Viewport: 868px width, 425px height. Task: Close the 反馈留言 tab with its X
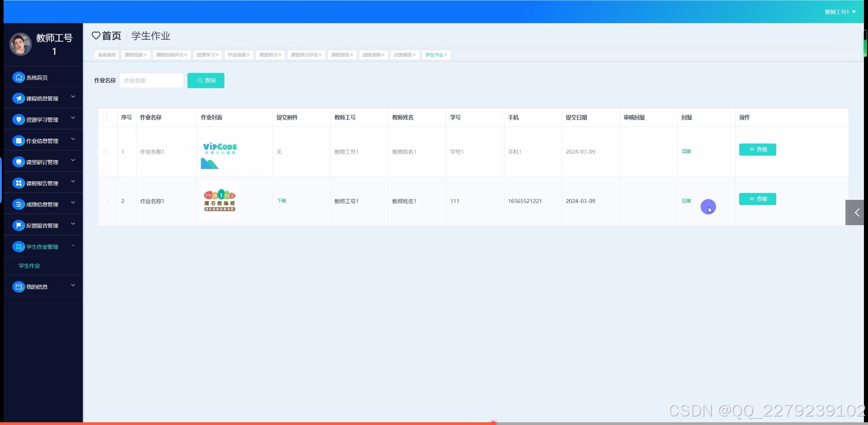point(414,55)
